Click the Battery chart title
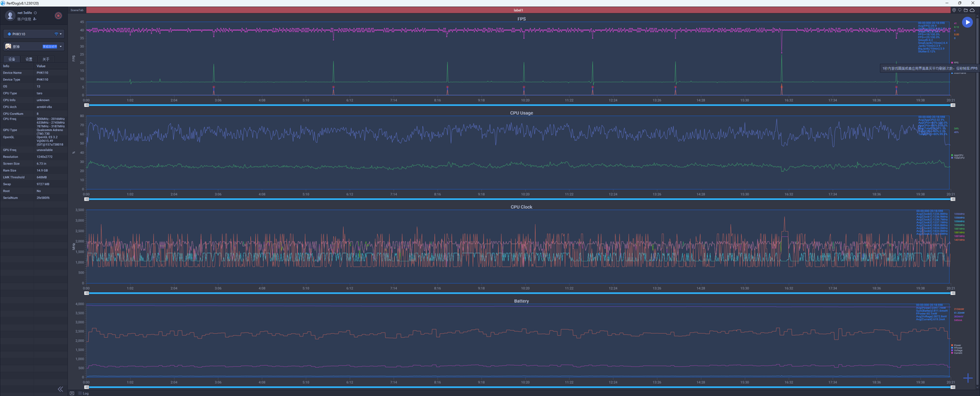 [521, 301]
